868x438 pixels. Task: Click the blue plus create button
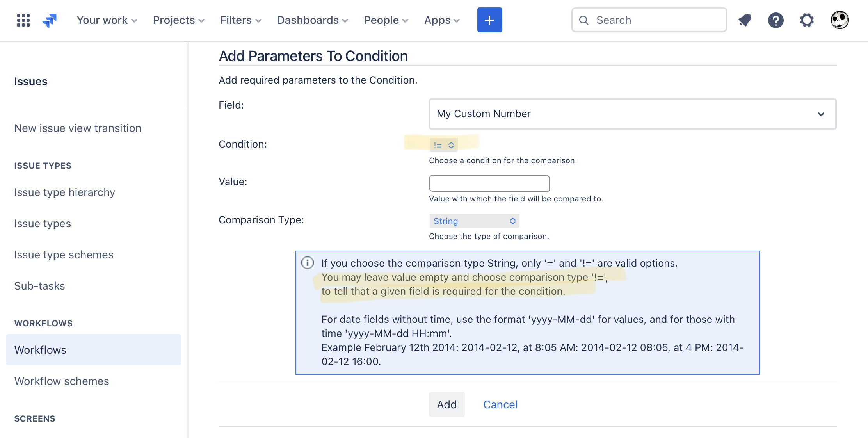pyautogui.click(x=489, y=20)
